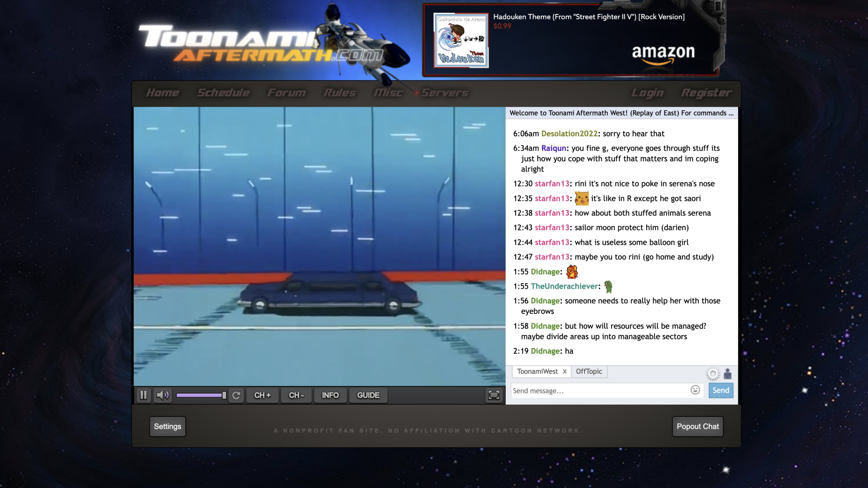Open the Hadouken Theme ad title
This screenshot has height=488, width=868.
(589, 17)
